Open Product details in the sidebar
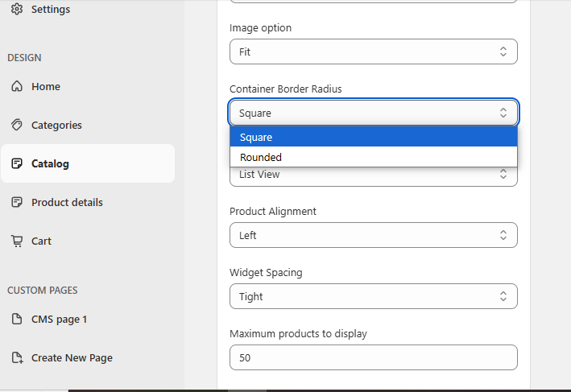571x392 pixels. (67, 202)
